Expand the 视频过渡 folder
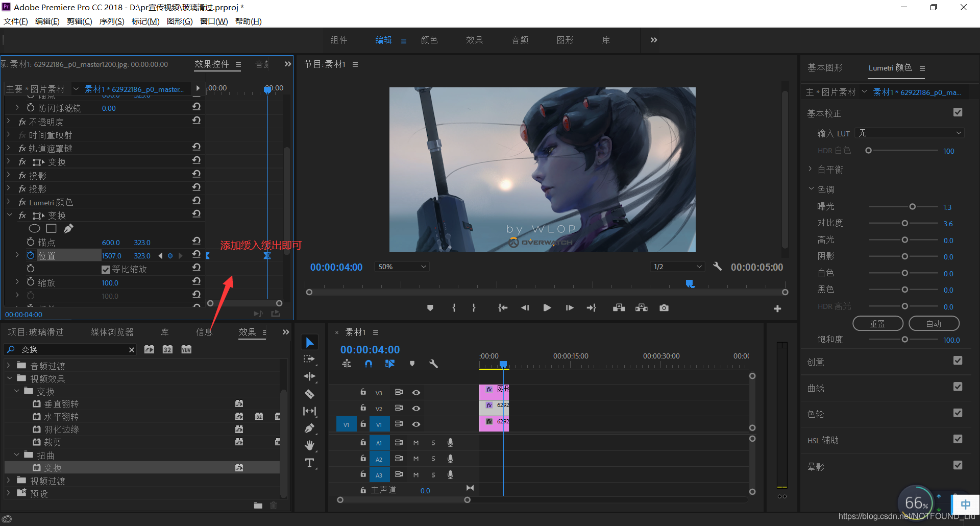Screen dimensions: 980x526 tap(9, 481)
